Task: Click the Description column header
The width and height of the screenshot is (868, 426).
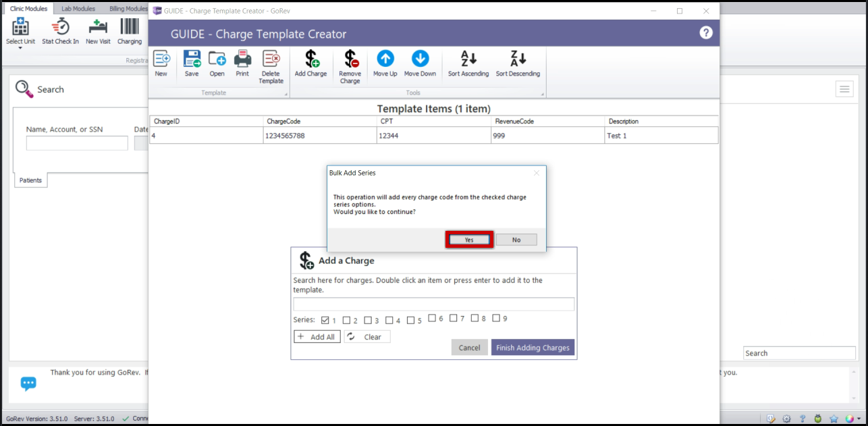Action: (x=661, y=122)
